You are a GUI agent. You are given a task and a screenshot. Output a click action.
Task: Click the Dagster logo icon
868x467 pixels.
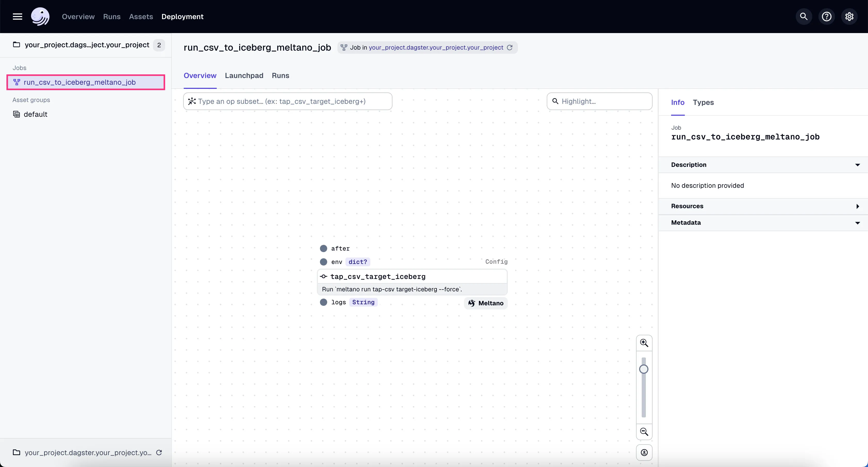(40, 17)
